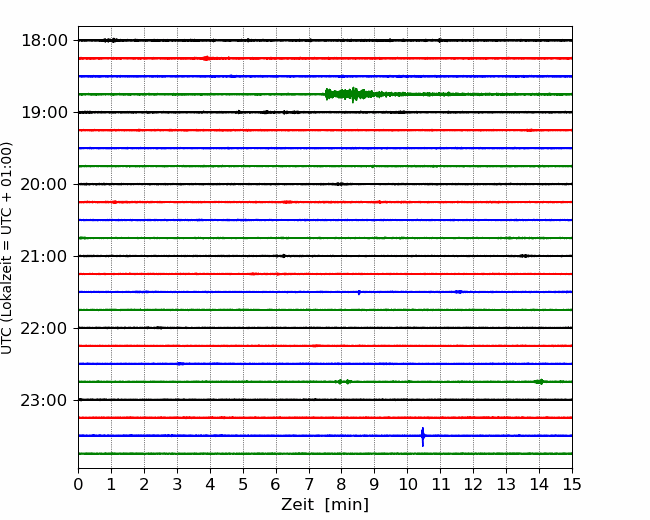Click the x-axis tick label 0

[x=78, y=484]
